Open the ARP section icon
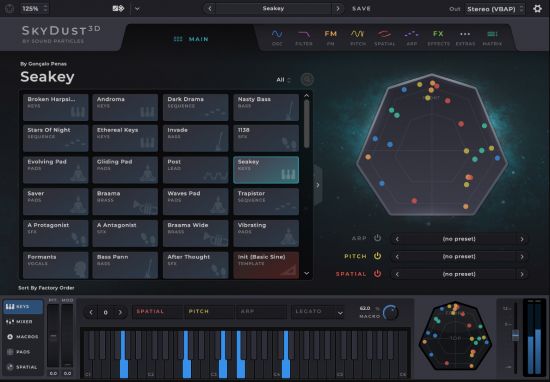Image resolution: width=550 pixels, height=382 pixels. point(411,38)
